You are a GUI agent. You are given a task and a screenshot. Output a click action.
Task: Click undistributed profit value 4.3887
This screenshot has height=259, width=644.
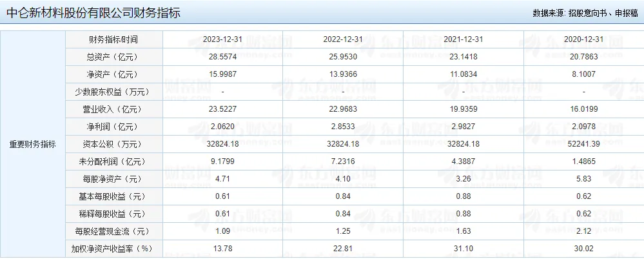463,161
